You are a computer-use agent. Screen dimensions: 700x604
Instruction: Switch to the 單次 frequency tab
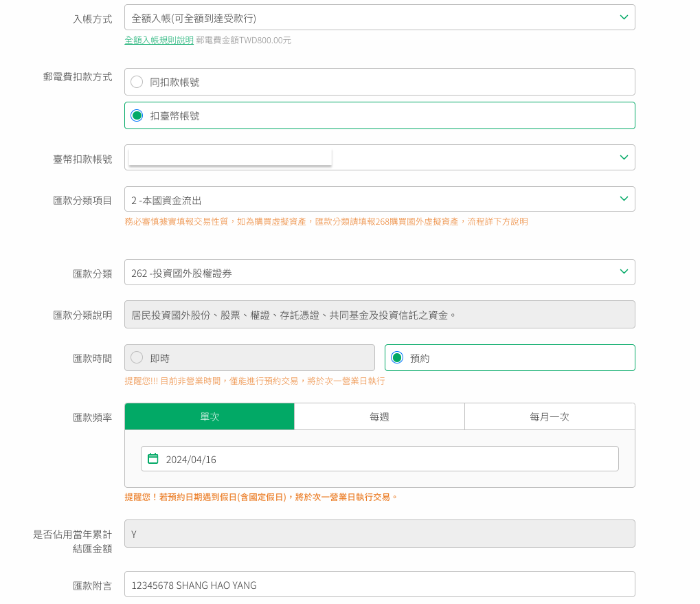(210, 416)
